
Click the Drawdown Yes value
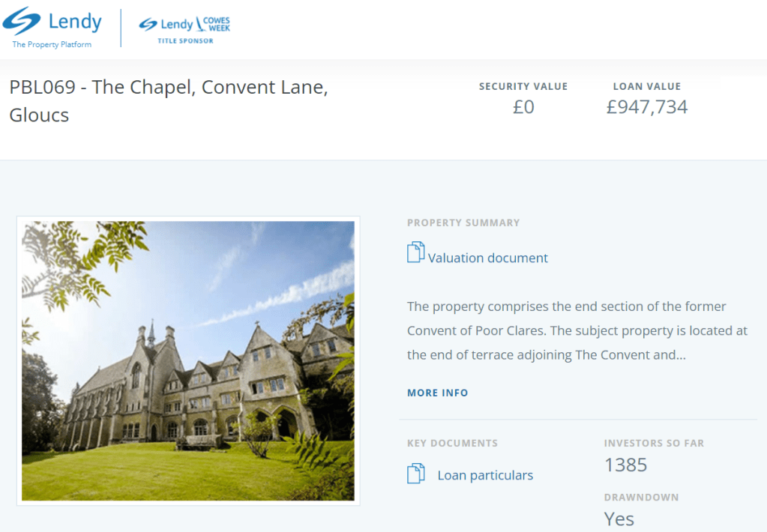point(619,519)
